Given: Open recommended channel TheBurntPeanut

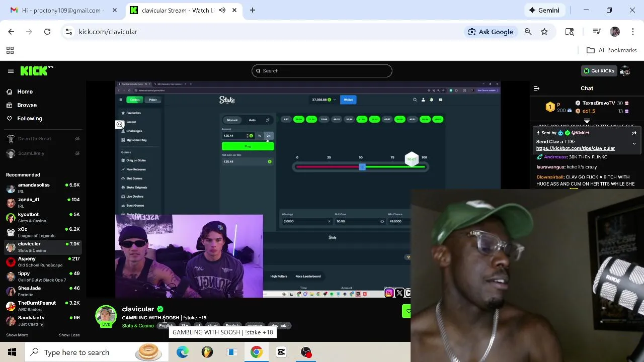Looking at the screenshot, I should coord(43,306).
